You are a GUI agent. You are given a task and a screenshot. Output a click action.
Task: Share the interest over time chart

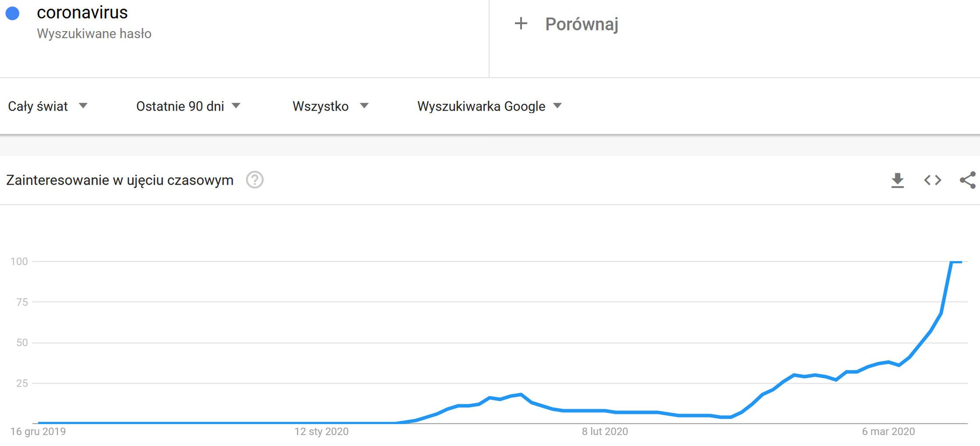pyautogui.click(x=968, y=180)
